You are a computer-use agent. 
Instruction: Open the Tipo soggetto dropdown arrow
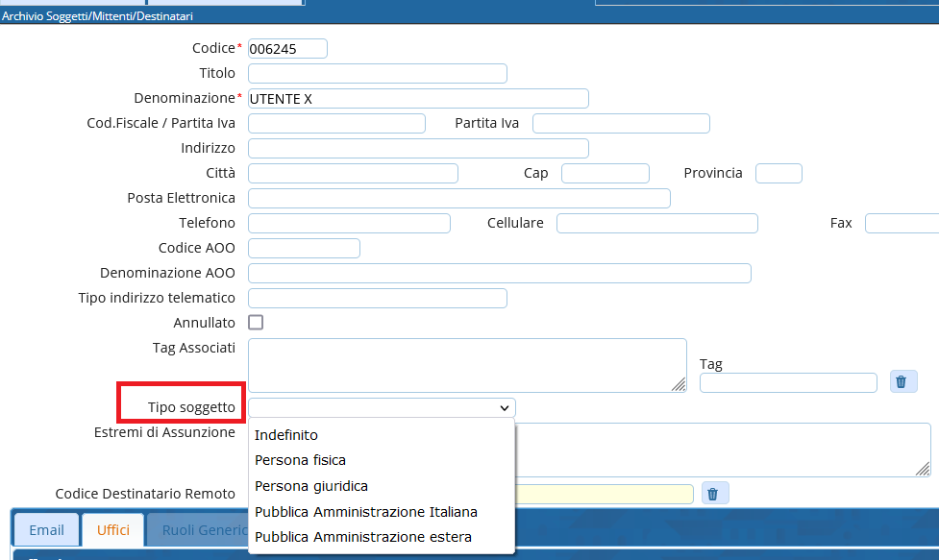(505, 408)
